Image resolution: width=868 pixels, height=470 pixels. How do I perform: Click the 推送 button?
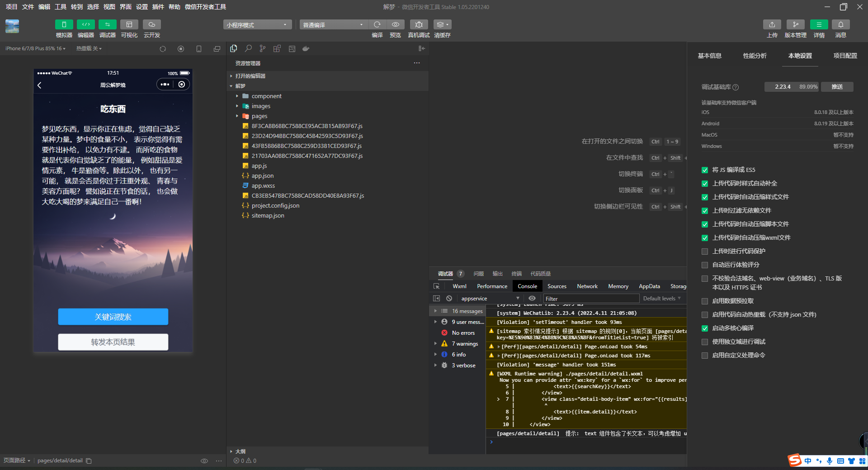coord(837,87)
